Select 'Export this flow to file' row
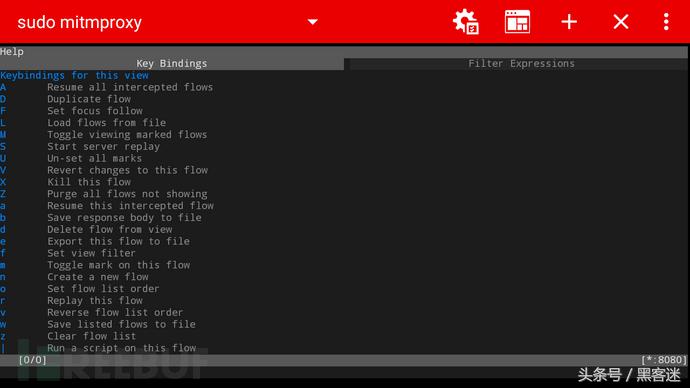 click(x=95, y=242)
